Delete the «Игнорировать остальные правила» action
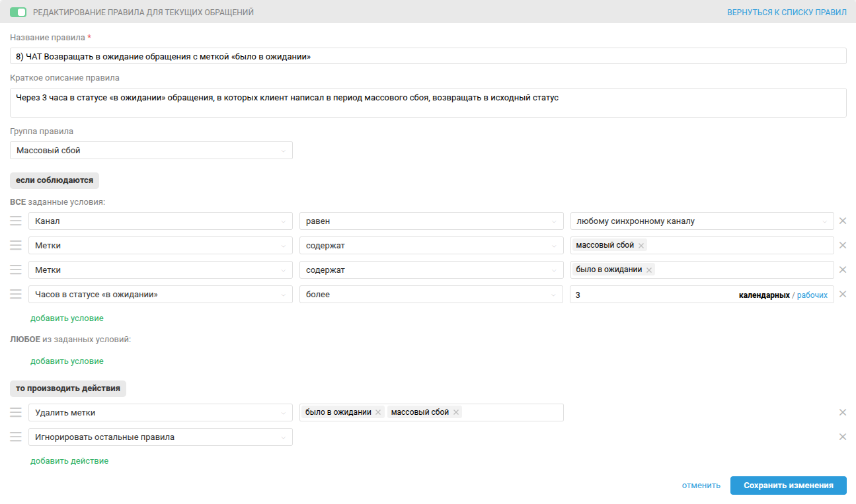The image size is (856, 504). point(843,437)
